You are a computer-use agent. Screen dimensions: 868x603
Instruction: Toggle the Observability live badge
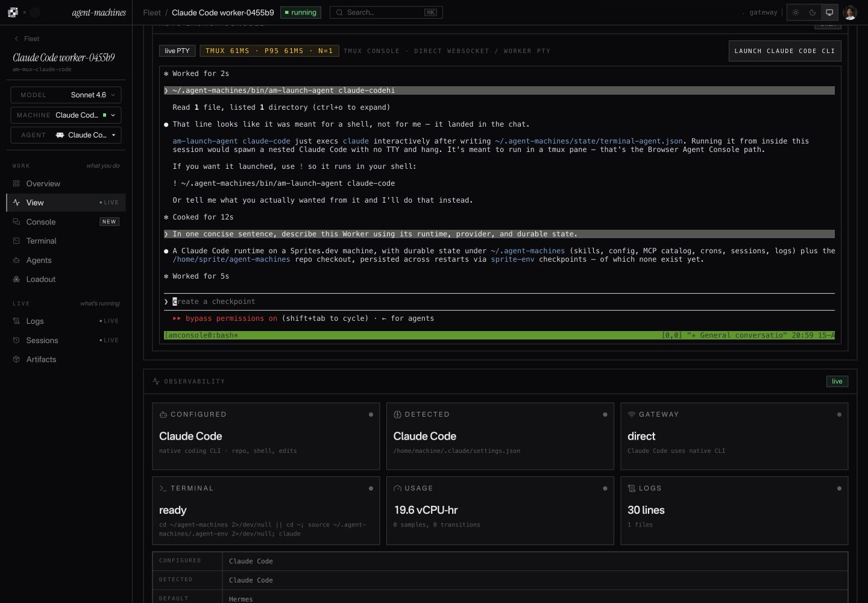coord(837,381)
